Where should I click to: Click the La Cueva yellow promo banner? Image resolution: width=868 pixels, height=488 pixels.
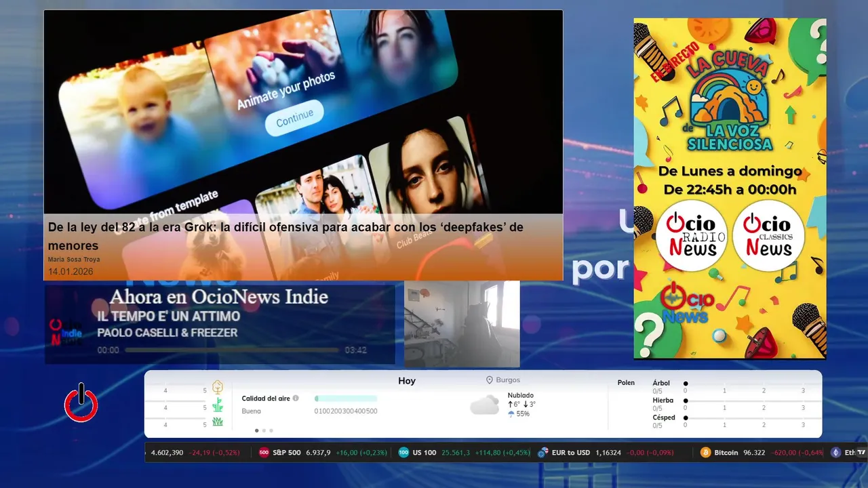(x=730, y=188)
